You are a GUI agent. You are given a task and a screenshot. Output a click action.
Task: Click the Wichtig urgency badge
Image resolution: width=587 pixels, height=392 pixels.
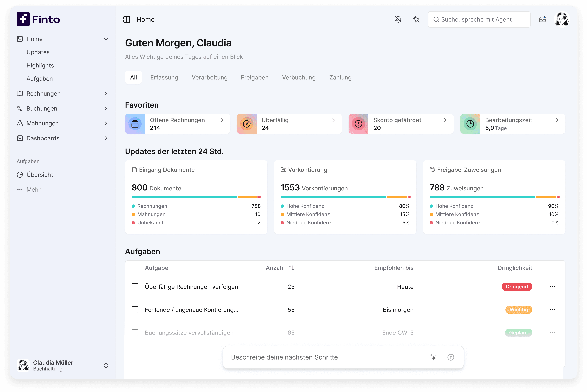pos(519,310)
